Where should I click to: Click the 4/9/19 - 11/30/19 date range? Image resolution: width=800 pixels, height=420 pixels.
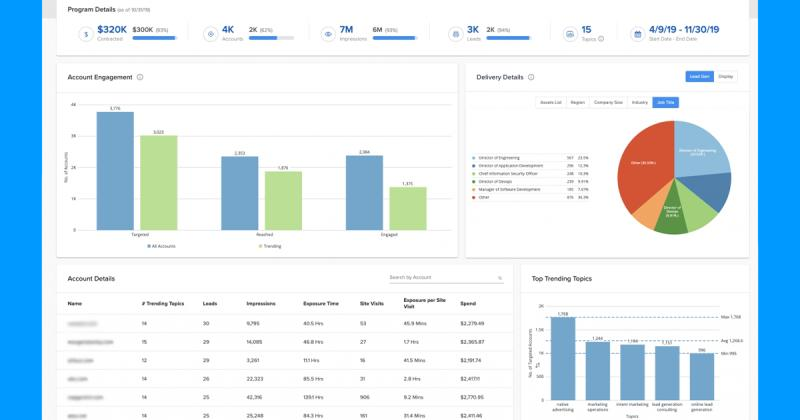[x=684, y=30]
